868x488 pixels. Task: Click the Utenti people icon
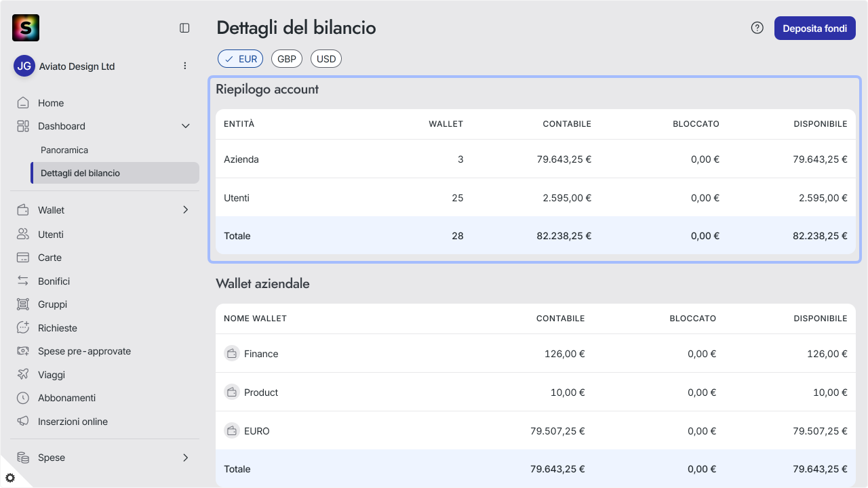coord(23,234)
